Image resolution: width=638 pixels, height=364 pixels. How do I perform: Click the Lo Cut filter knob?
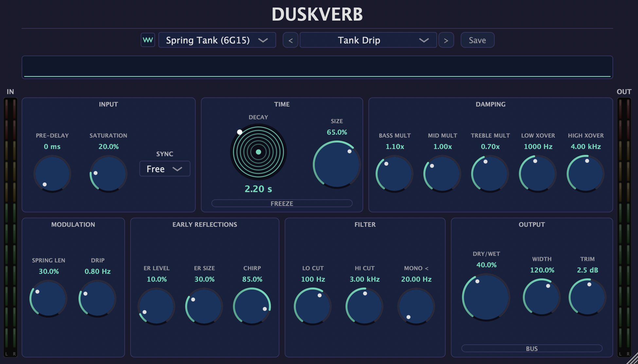[313, 306]
